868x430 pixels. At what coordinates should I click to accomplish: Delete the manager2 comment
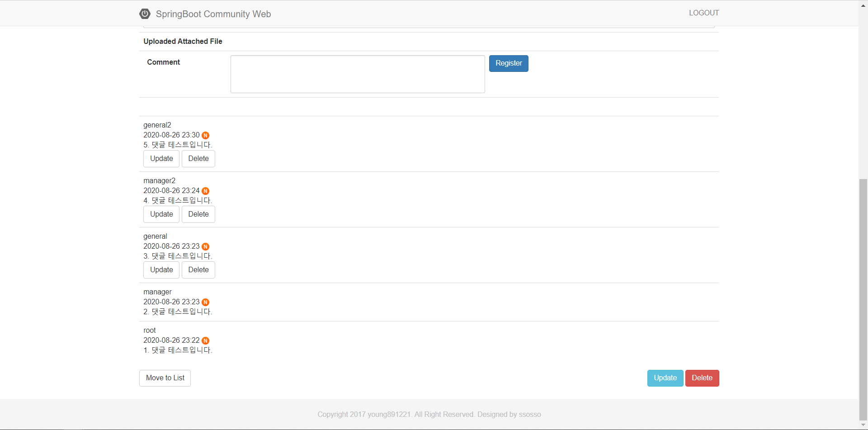(198, 214)
